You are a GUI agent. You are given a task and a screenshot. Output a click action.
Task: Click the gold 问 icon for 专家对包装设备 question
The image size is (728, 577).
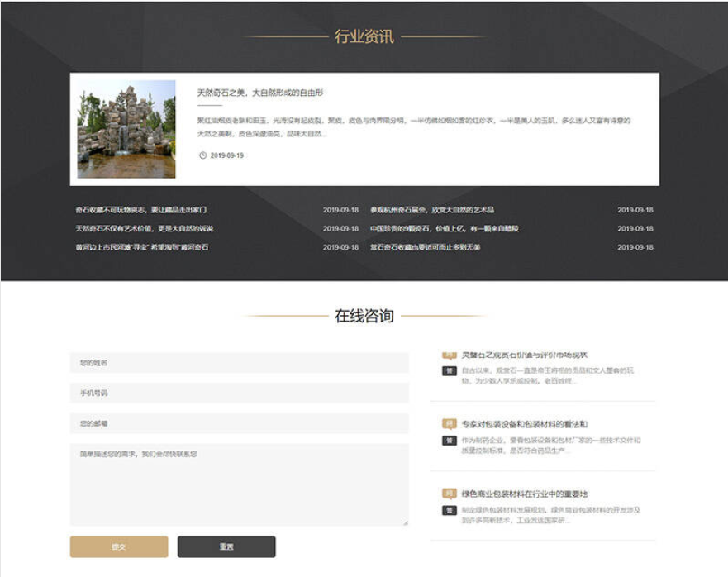point(449,424)
